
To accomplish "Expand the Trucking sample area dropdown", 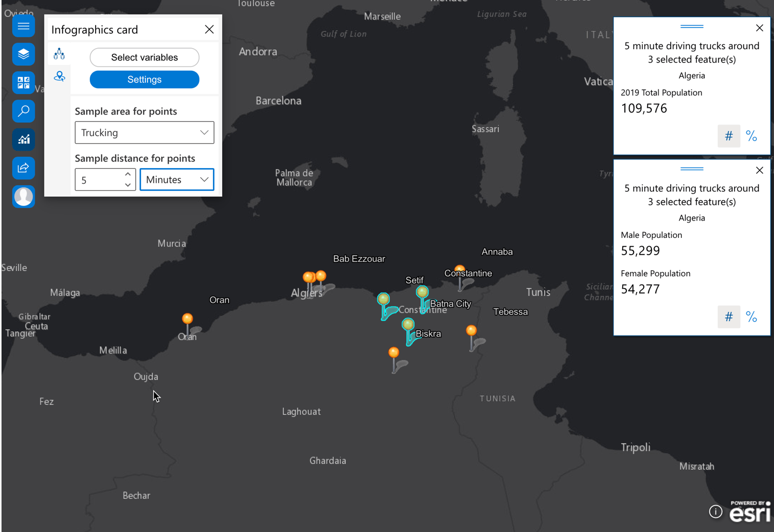I will pyautogui.click(x=144, y=132).
